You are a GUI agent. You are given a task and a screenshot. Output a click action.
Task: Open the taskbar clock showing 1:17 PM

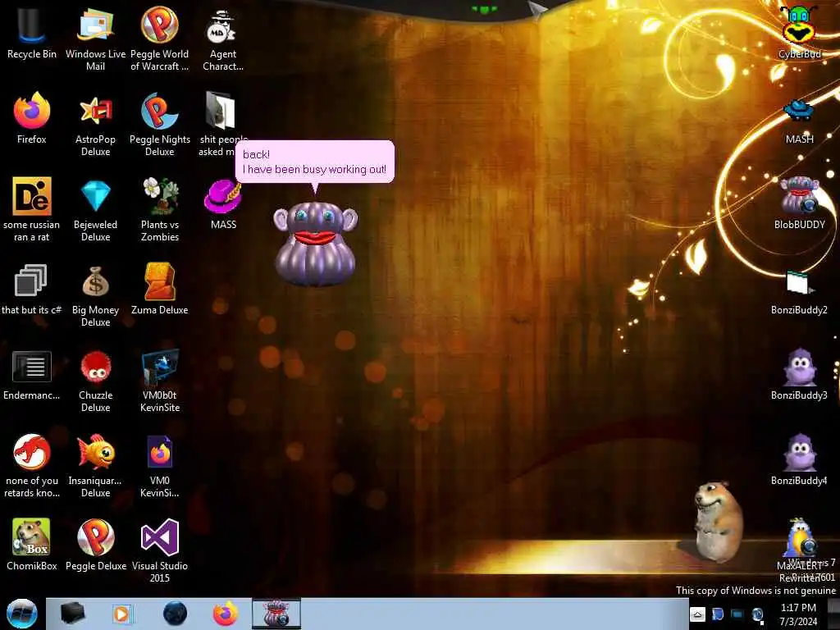[x=798, y=614]
